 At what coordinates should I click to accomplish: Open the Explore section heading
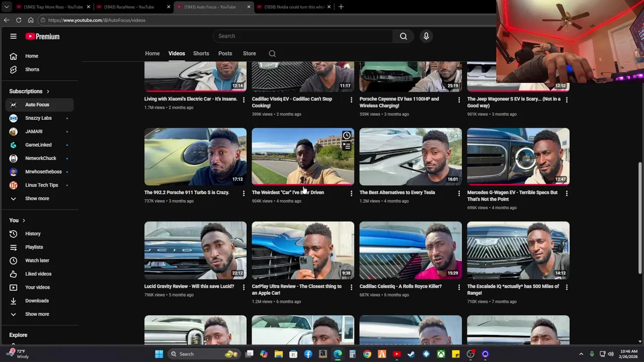pos(18,335)
